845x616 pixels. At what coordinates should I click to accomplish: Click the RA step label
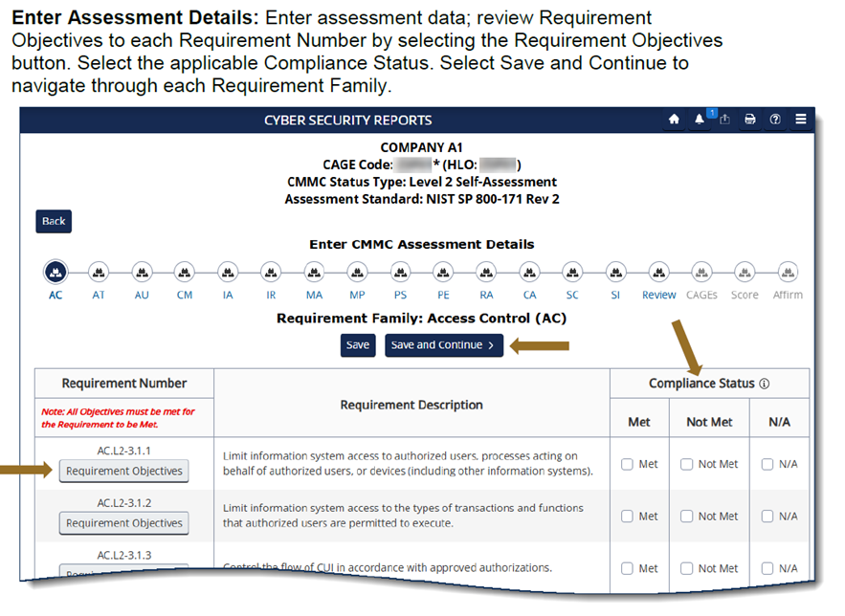pyautogui.click(x=486, y=295)
